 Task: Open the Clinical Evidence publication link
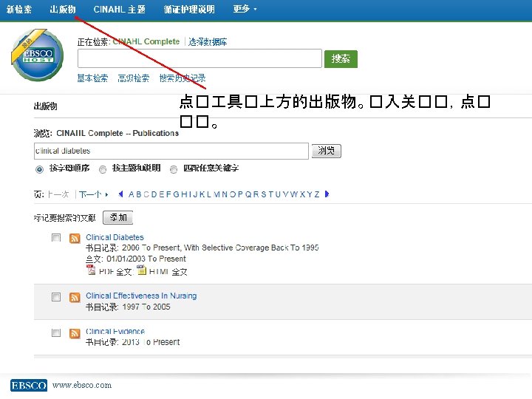pyautogui.click(x=115, y=331)
